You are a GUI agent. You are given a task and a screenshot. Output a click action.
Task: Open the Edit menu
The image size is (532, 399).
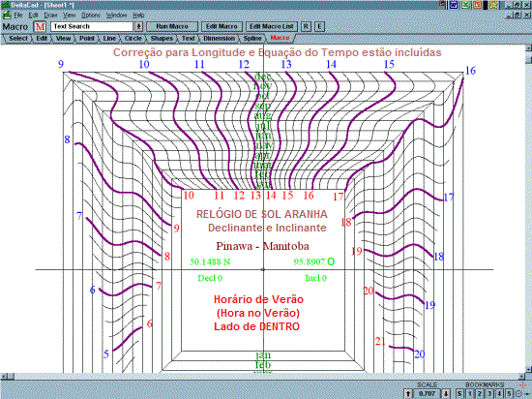[x=33, y=15]
